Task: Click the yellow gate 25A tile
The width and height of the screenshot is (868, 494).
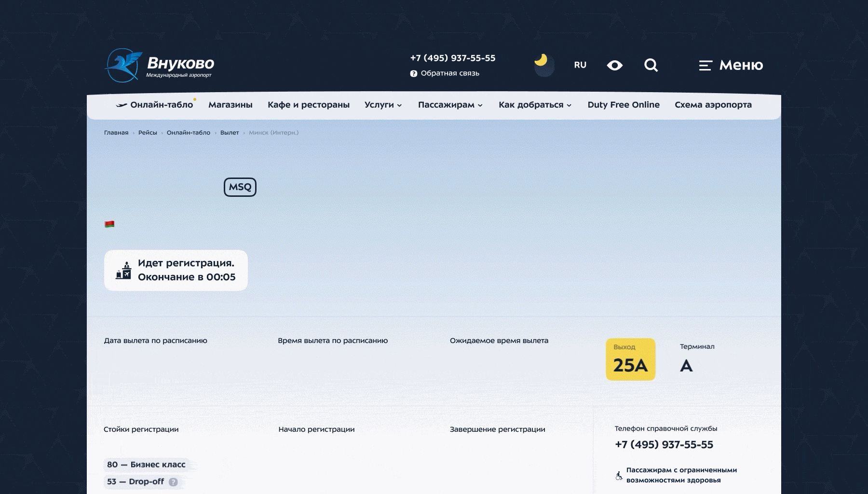Action: click(630, 359)
